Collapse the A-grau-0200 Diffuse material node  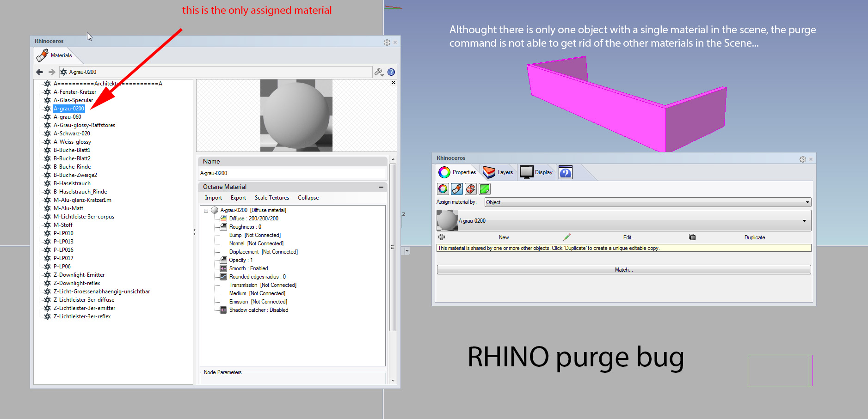point(206,211)
